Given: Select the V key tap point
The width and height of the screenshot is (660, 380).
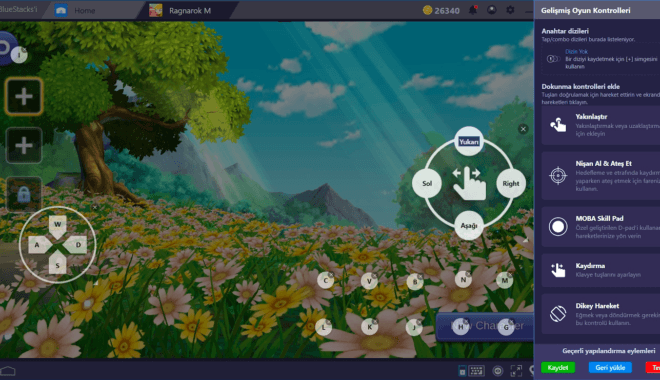Looking at the screenshot, I should pyautogui.click(x=369, y=281).
